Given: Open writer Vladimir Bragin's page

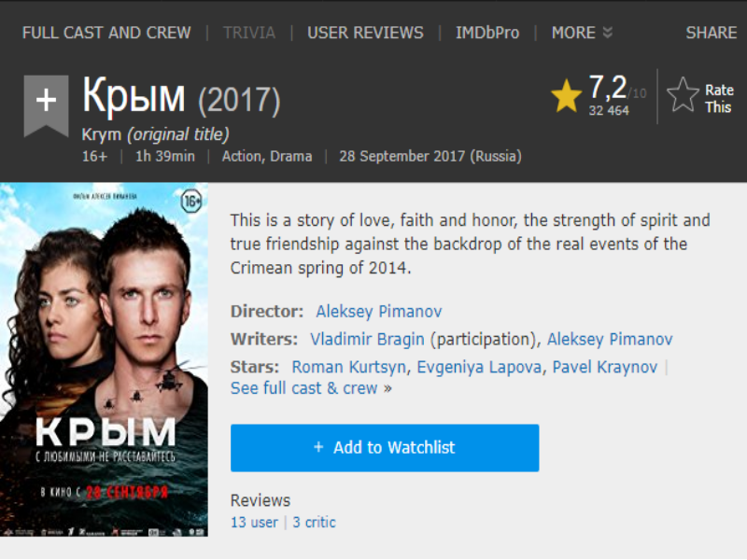Looking at the screenshot, I should click(x=367, y=340).
